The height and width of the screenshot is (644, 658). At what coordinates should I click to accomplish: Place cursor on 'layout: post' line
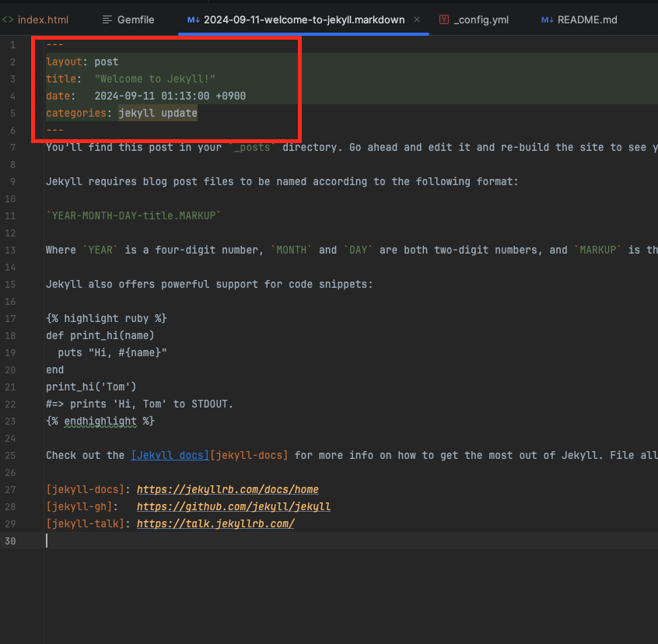(x=82, y=61)
